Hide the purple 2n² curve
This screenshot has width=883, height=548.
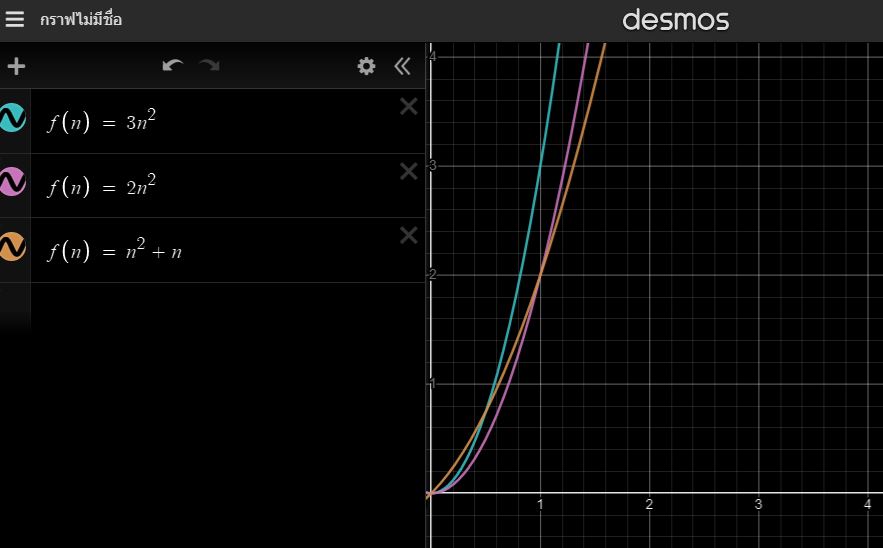click(x=13, y=182)
